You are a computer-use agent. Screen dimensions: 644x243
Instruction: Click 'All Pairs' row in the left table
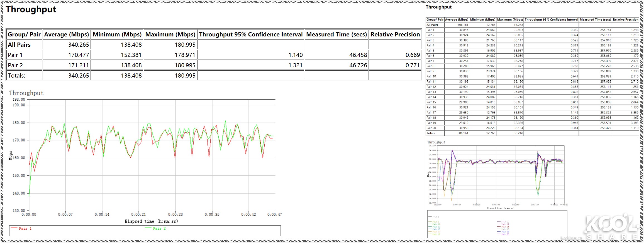pyautogui.click(x=19, y=45)
